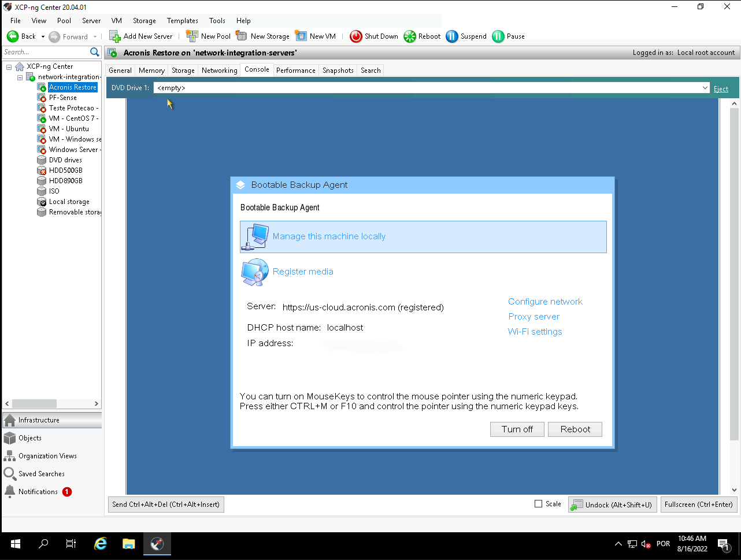Click the Back navigation arrow icon
The width and height of the screenshot is (741, 560).
point(13,36)
